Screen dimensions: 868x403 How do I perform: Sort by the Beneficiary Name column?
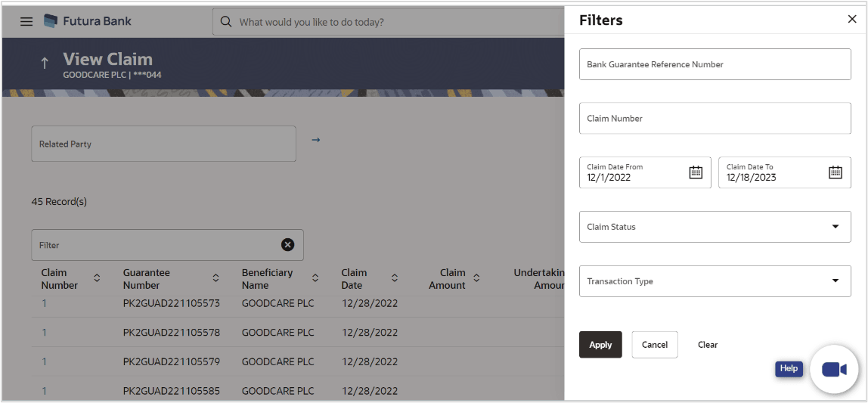315,278
